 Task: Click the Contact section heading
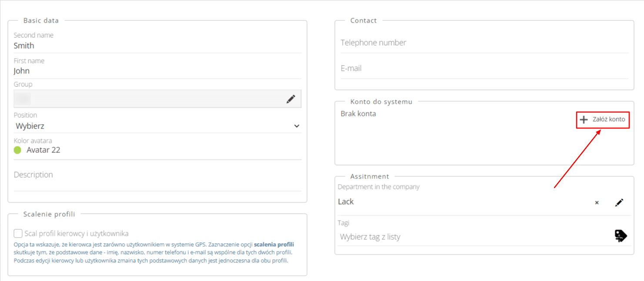(364, 20)
